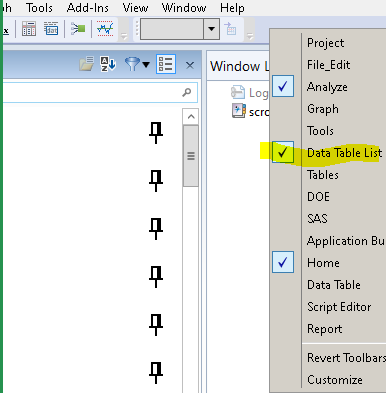The height and width of the screenshot is (393, 386).
Task: Enable the Project toolbar in context menu
Action: (326, 43)
